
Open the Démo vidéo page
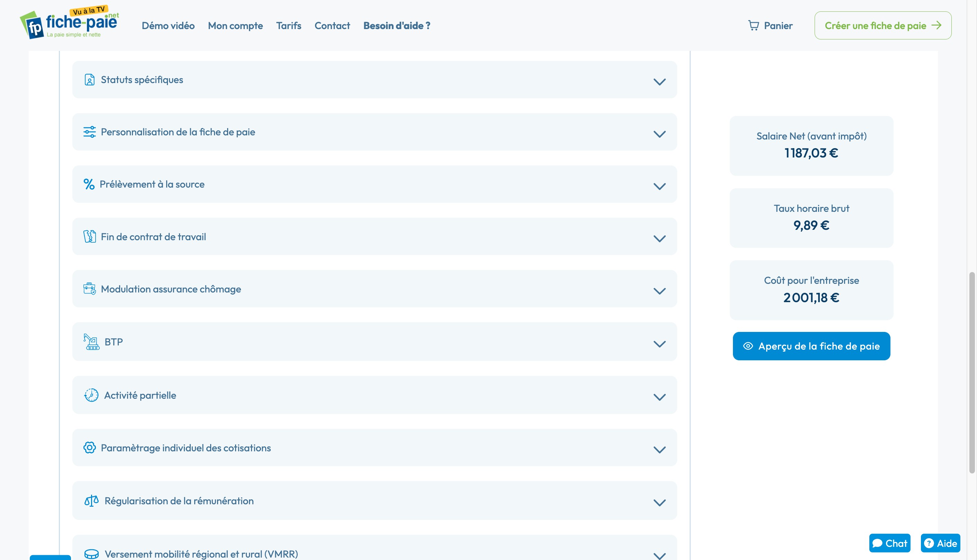tap(168, 25)
